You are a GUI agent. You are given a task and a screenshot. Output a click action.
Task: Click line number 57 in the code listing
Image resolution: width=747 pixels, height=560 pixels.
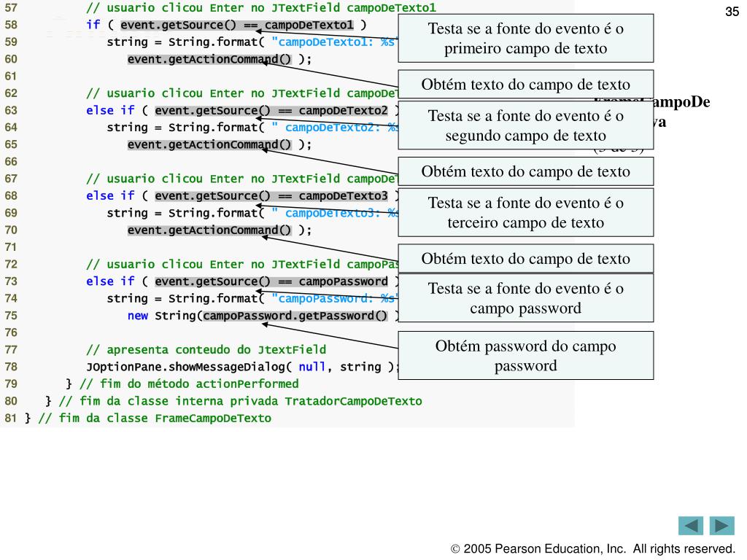tap(10, 9)
